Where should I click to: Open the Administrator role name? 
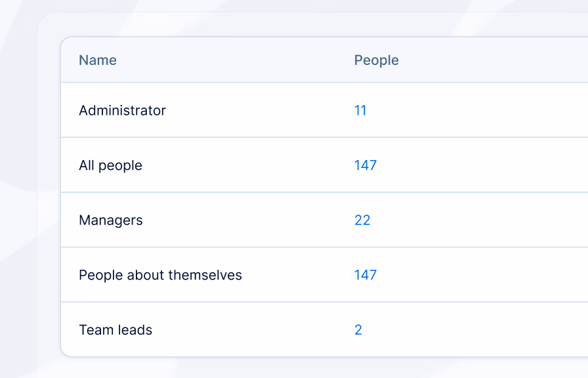[x=122, y=110]
